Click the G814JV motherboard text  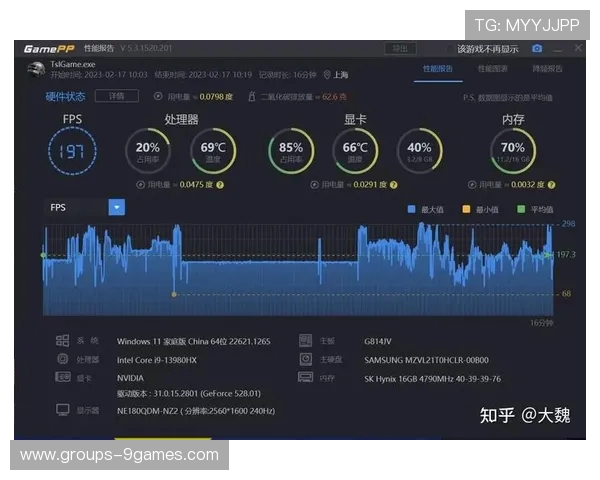(x=378, y=341)
